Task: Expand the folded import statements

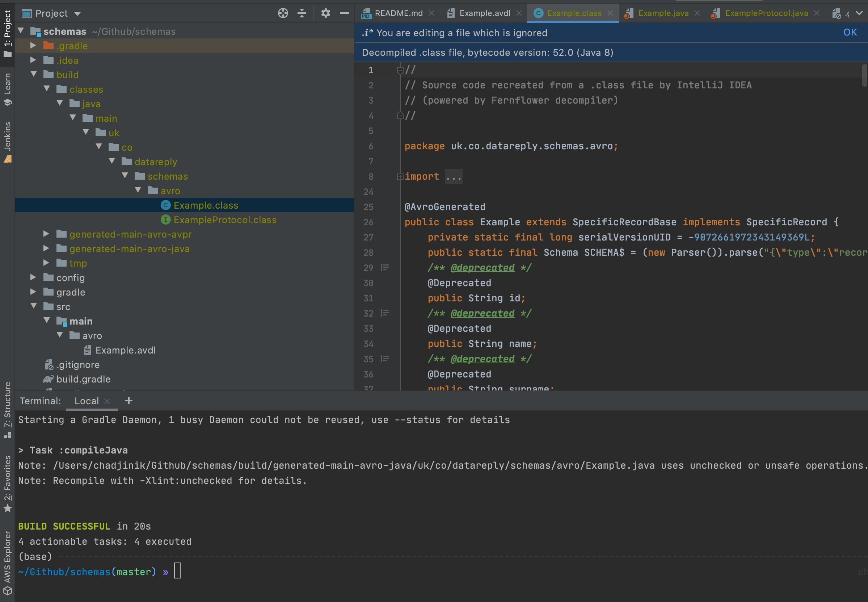Action: pyautogui.click(x=400, y=176)
